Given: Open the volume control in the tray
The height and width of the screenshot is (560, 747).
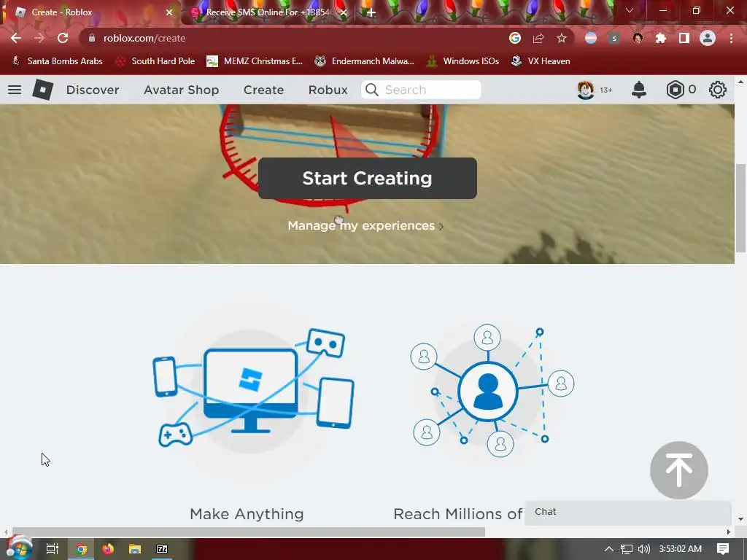Looking at the screenshot, I should click(x=644, y=549).
